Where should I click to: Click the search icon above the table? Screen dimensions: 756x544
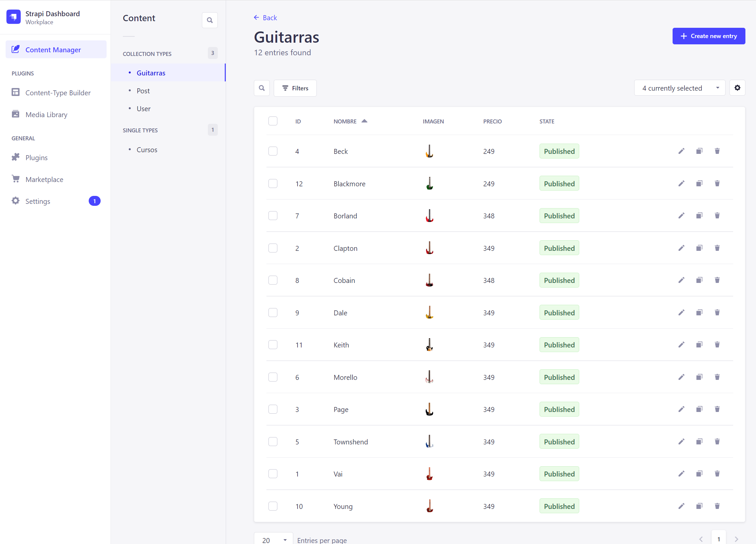[262, 88]
